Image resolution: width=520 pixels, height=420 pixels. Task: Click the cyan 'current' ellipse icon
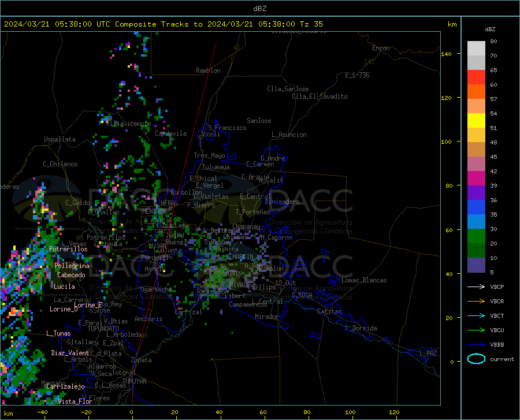point(476,359)
